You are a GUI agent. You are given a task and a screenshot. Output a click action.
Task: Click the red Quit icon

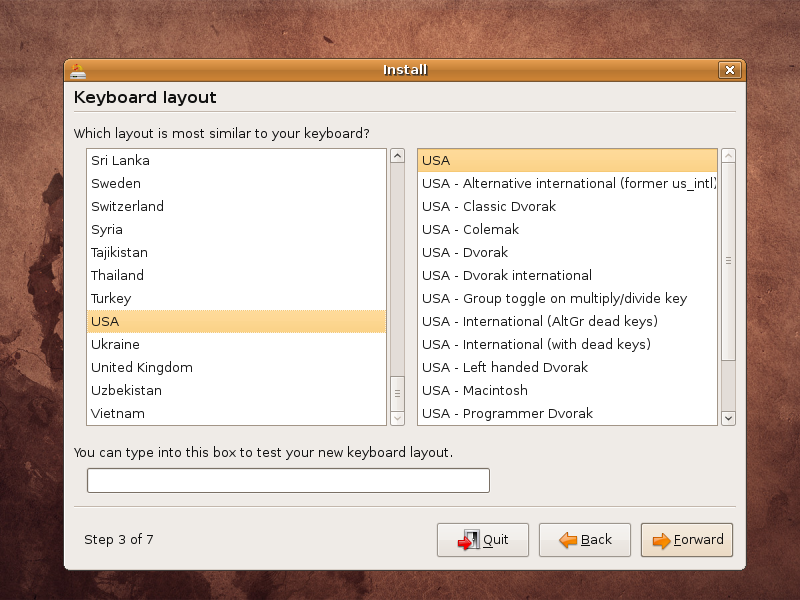471,539
